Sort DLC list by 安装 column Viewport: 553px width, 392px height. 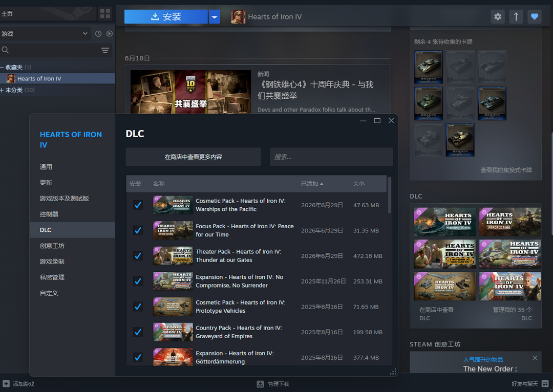coord(135,183)
